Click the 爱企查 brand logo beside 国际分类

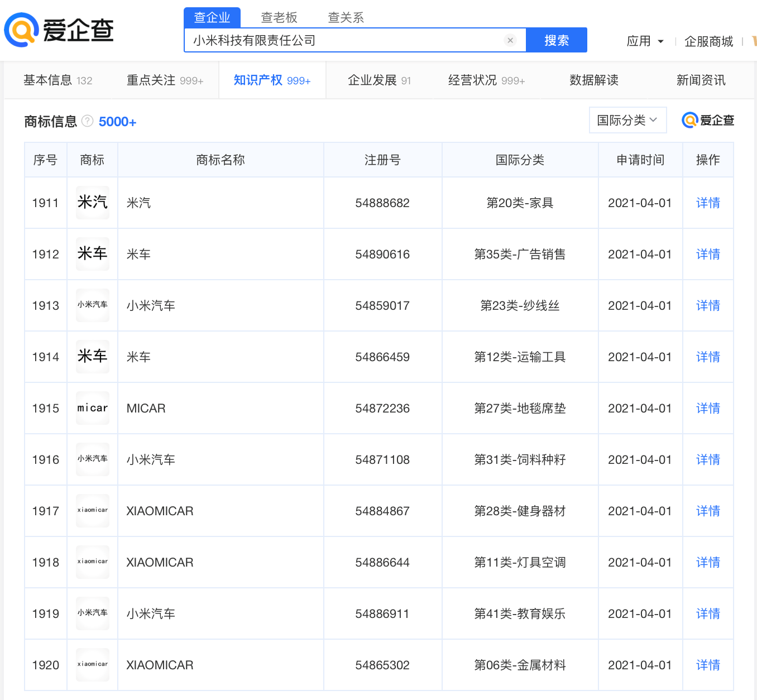pyautogui.click(x=708, y=120)
